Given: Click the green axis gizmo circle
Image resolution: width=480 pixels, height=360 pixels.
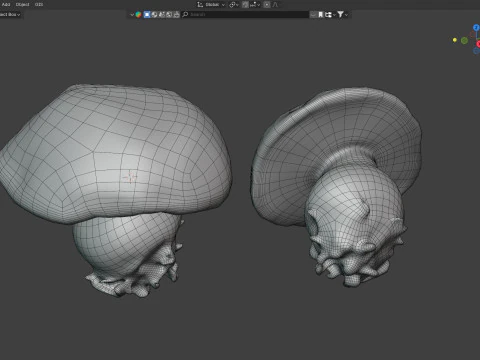Looking at the screenshot, I should pos(464,40).
